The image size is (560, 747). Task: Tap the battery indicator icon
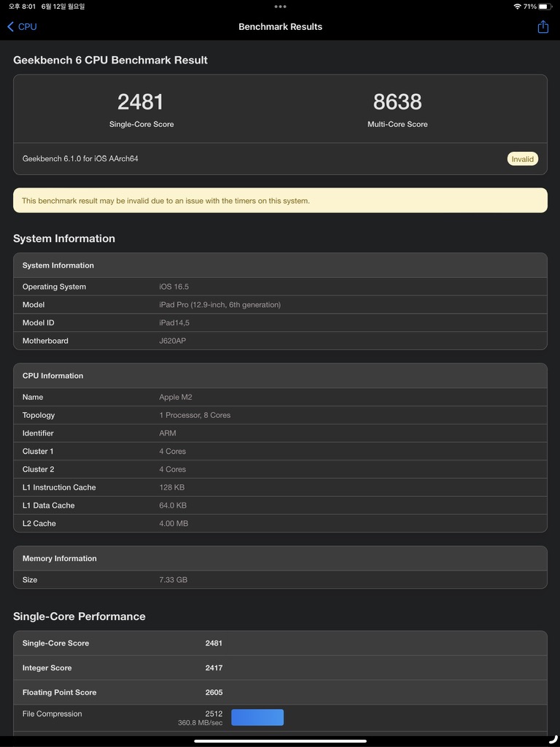pos(545,7)
